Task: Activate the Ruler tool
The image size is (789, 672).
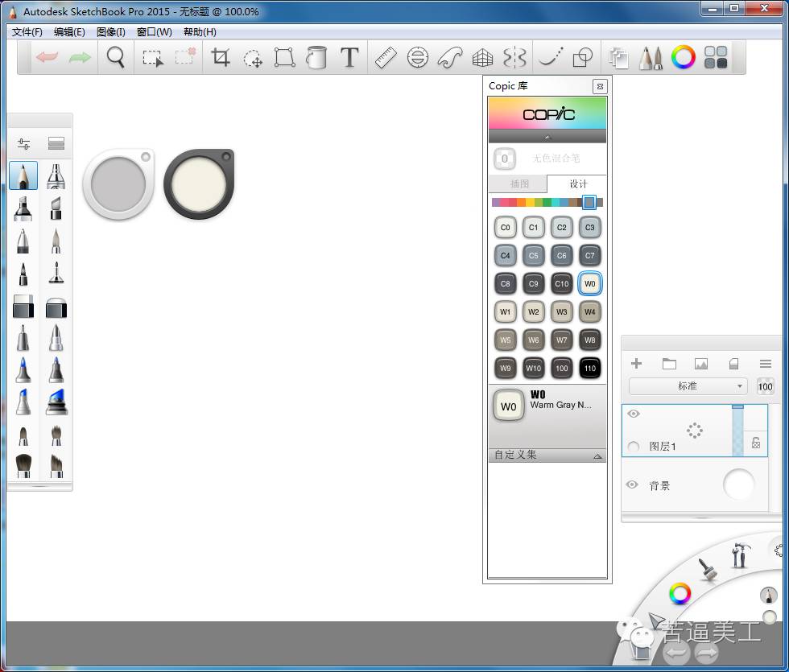Action: point(386,57)
